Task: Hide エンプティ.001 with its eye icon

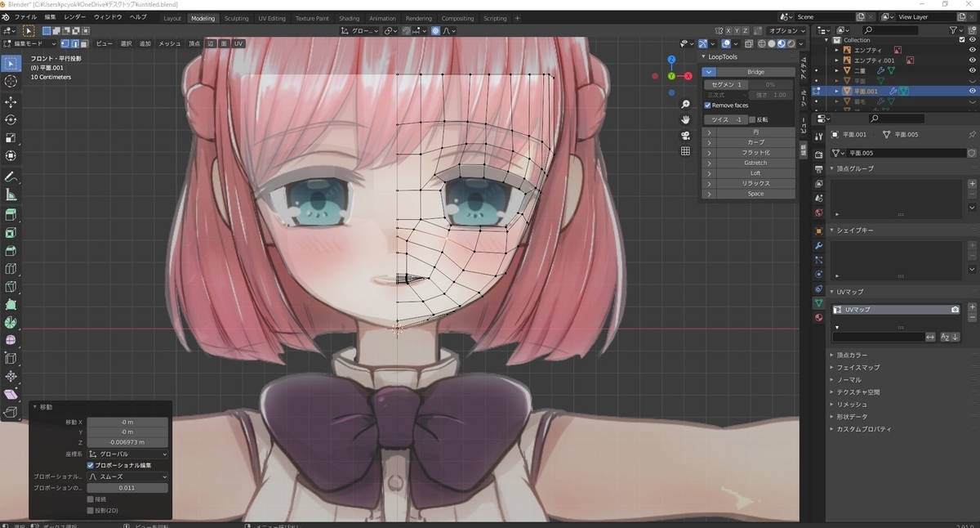Action: (x=972, y=60)
